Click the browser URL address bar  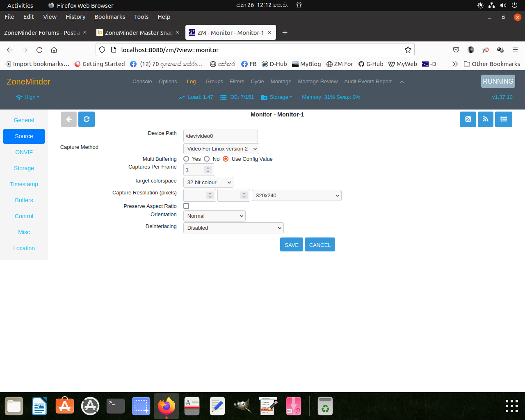[255, 50]
